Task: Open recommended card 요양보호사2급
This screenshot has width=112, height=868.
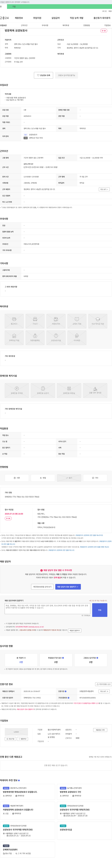Action: click(66, 830)
